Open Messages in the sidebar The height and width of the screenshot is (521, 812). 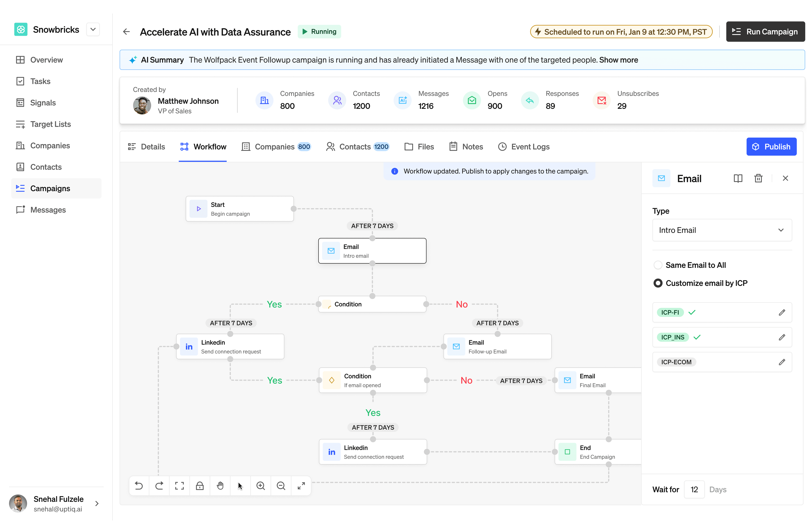click(56, 210)
